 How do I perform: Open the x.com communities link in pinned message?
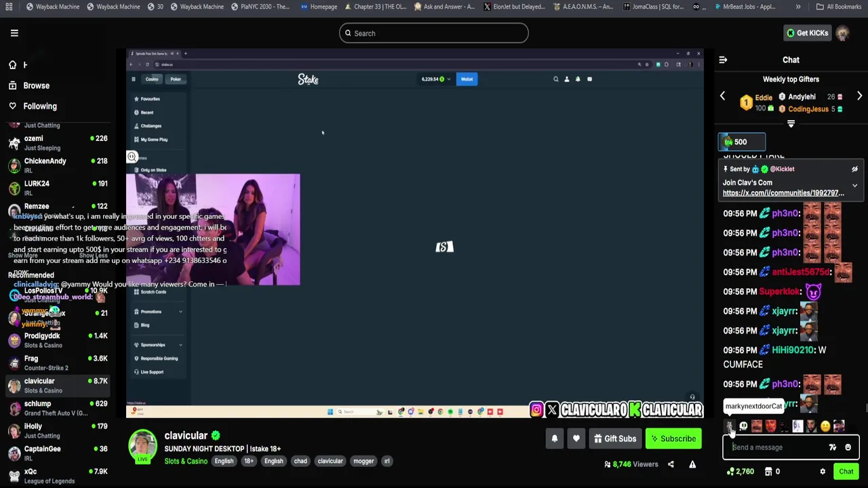click(783, 193)
